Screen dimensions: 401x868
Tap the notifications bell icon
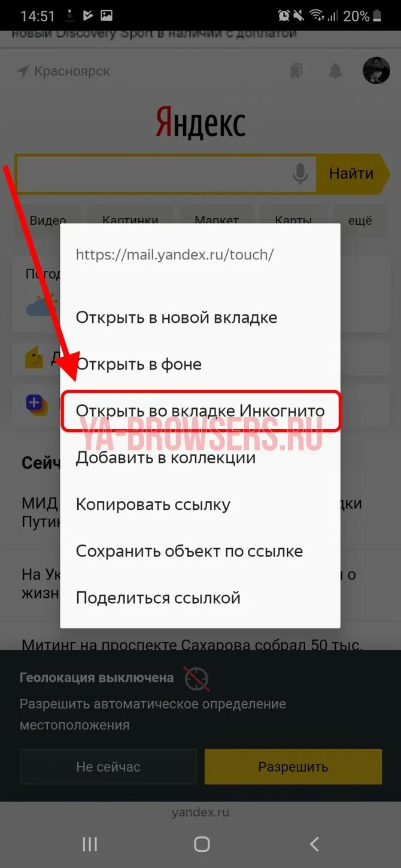pyautogui.click(x=335, y=71)
